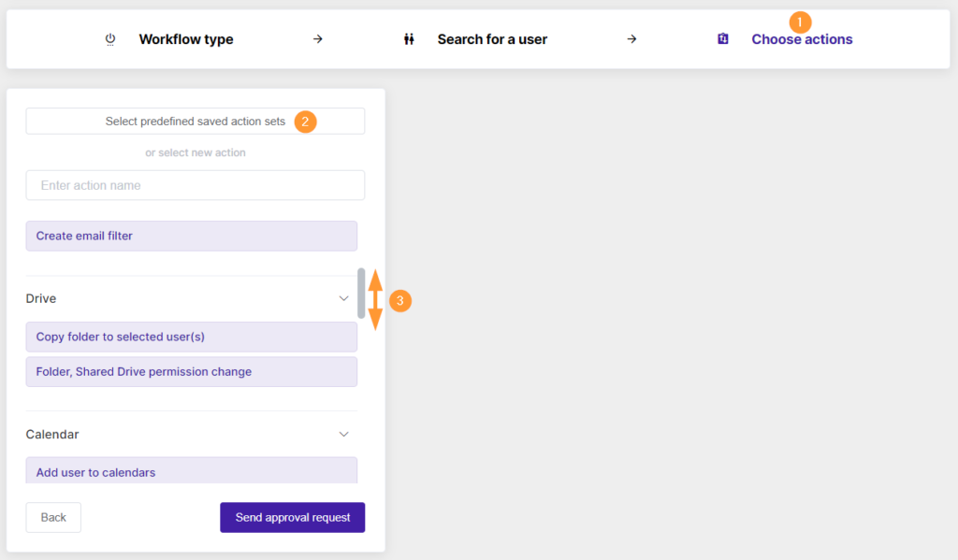Select the Add user to calendars action
Image resolution: width=958 pixels, height=560 pixels.
point(191,472)
